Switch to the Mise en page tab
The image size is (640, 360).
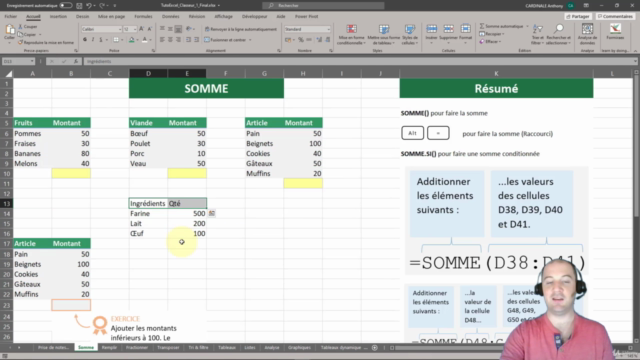coord(111,16)
